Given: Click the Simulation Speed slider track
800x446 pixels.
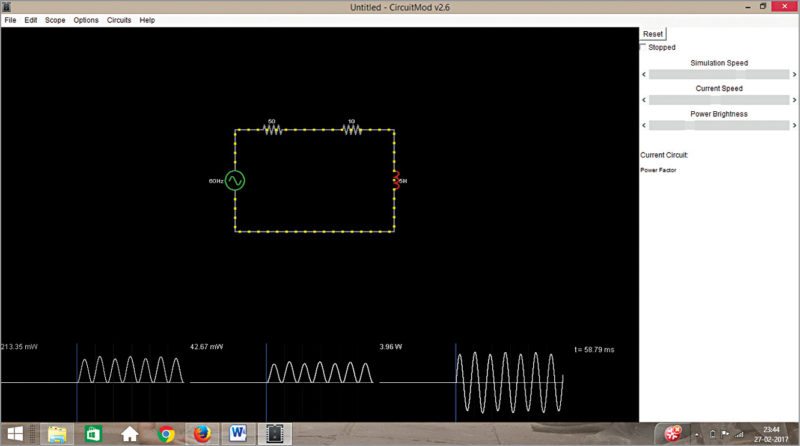Looking at the screenshot, I should [x=719, y=74].
